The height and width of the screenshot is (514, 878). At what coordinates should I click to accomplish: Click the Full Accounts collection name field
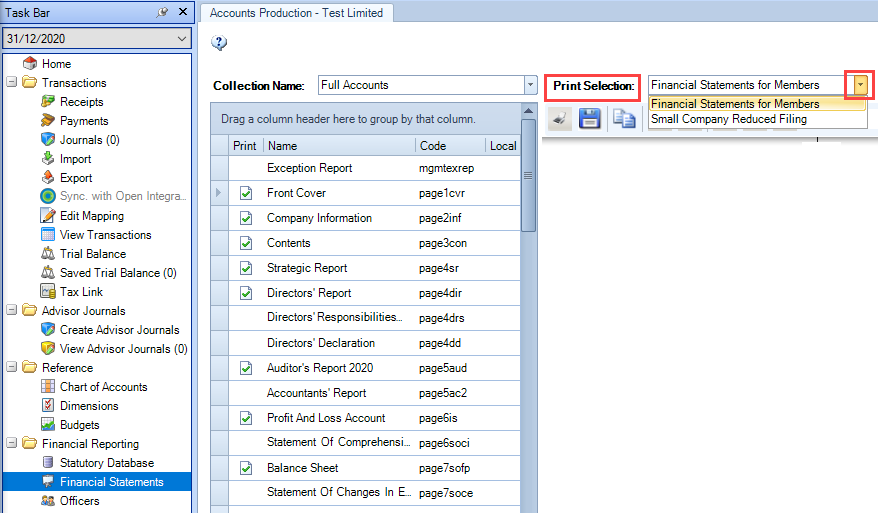(421, 85)
